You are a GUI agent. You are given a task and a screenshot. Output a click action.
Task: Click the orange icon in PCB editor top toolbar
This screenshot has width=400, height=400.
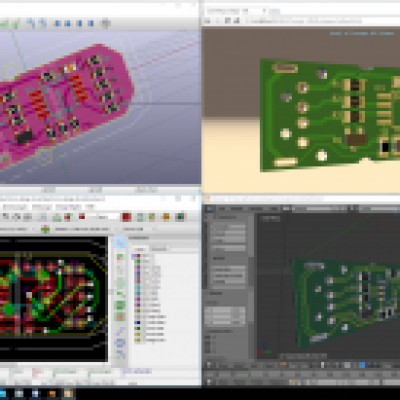coord(166,217)
